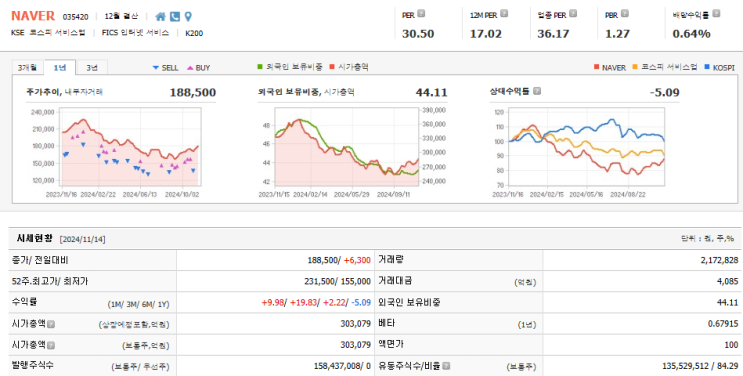Click the 외국인 보유비중 table row label

point(409,303)
